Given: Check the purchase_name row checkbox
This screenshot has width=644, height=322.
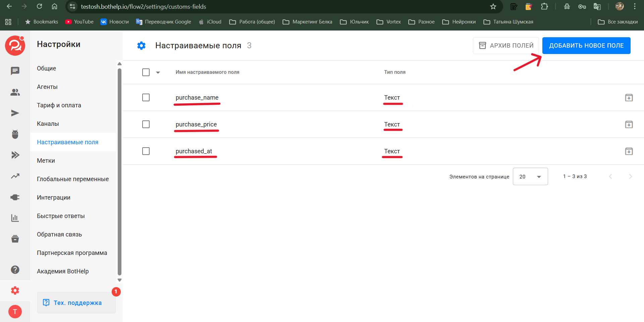Looking at the screenshot, I should (x=146, y=98).
